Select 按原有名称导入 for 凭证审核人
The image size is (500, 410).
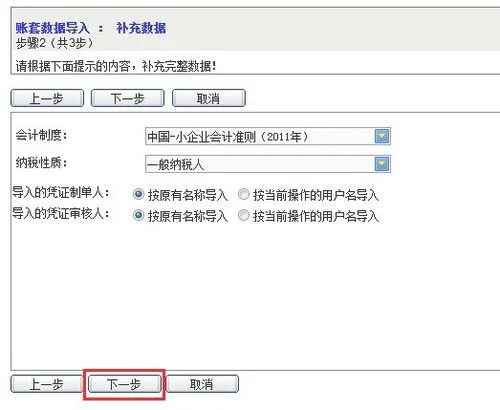[x=138, y=215]
